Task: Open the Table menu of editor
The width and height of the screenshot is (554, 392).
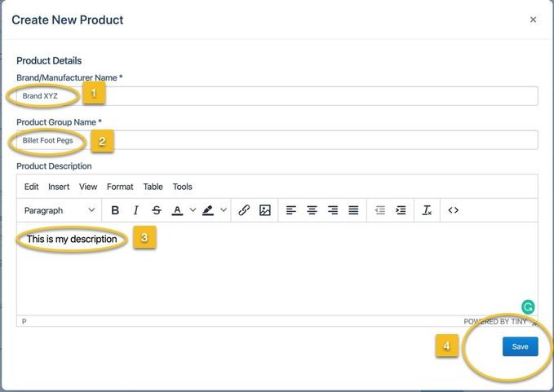Action: (153, 187)
